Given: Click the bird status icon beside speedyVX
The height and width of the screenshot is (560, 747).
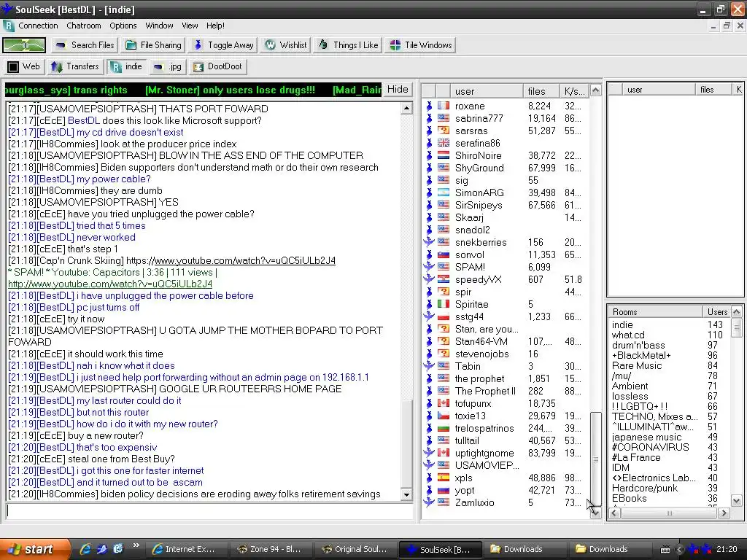Looking at the screenshot, I should coord(429,279).
